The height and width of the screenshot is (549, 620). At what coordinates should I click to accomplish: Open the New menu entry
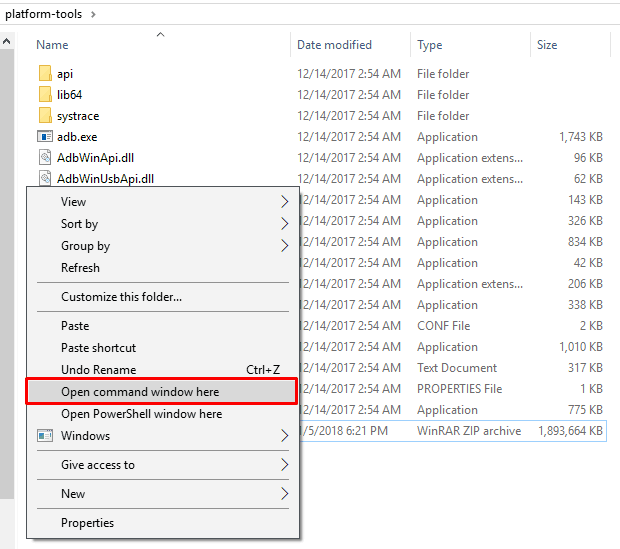point(161,494)
